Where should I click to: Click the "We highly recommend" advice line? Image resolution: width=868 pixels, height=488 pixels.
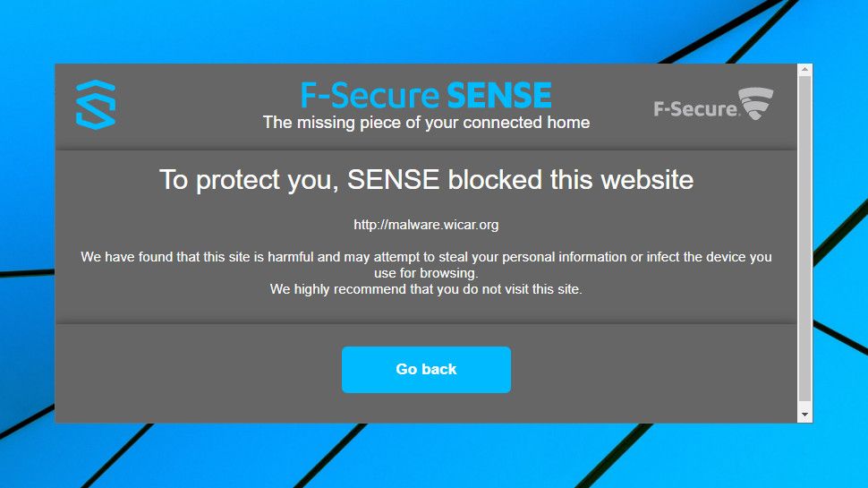426,289
